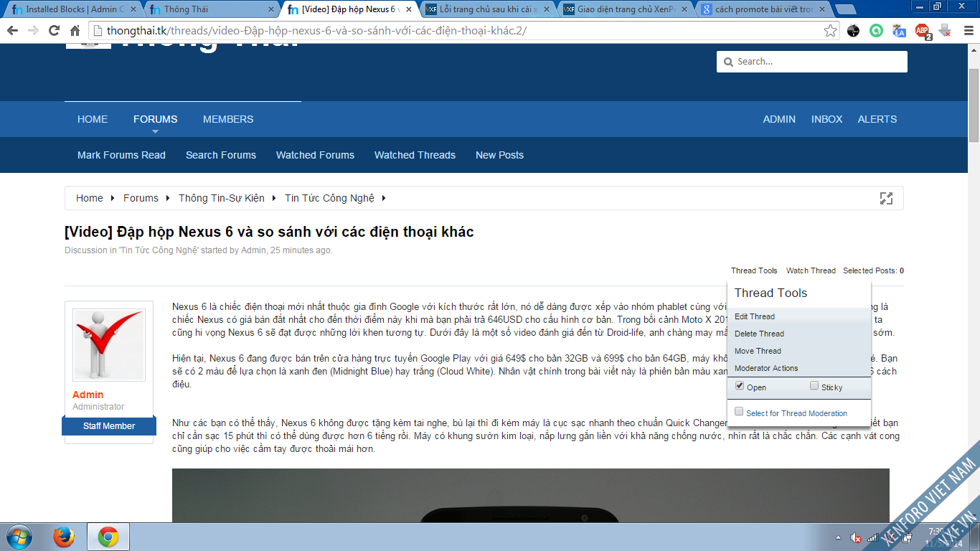This screenshot has width=980, height=551.
Task: Click Mark Forums Read
Action: [x=121, y=155]
